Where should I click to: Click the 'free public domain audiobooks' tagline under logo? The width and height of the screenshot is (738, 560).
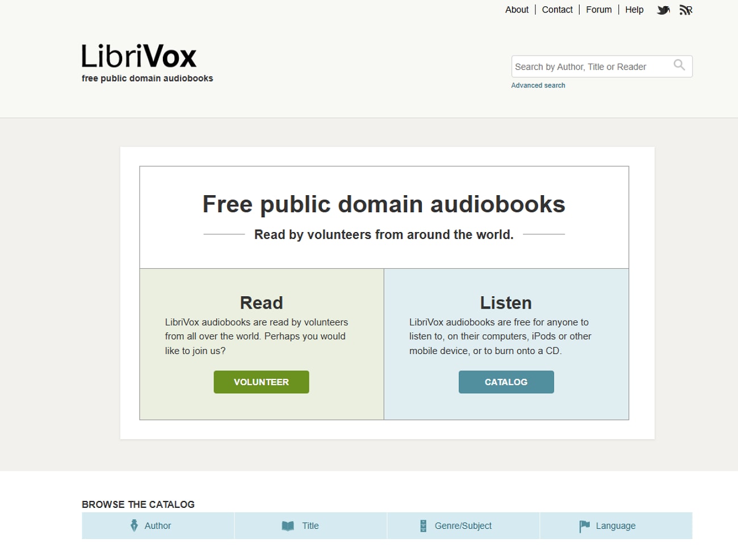pyautogui.click(x=148, y=78)
